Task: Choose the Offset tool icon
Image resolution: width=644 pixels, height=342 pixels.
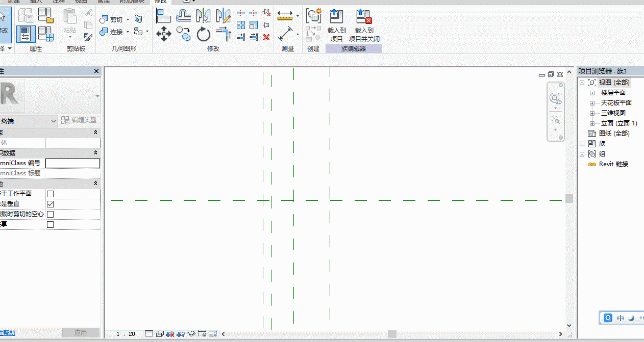Action: (x=184, y=16)
